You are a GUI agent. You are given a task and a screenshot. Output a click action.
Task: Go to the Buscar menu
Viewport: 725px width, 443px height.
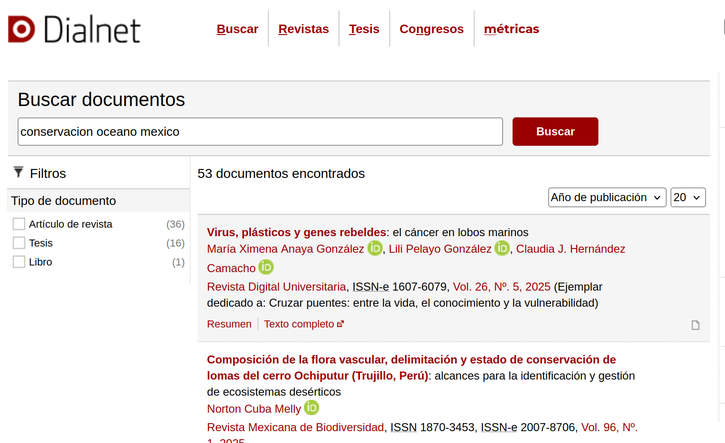click(x=237, y=29)
